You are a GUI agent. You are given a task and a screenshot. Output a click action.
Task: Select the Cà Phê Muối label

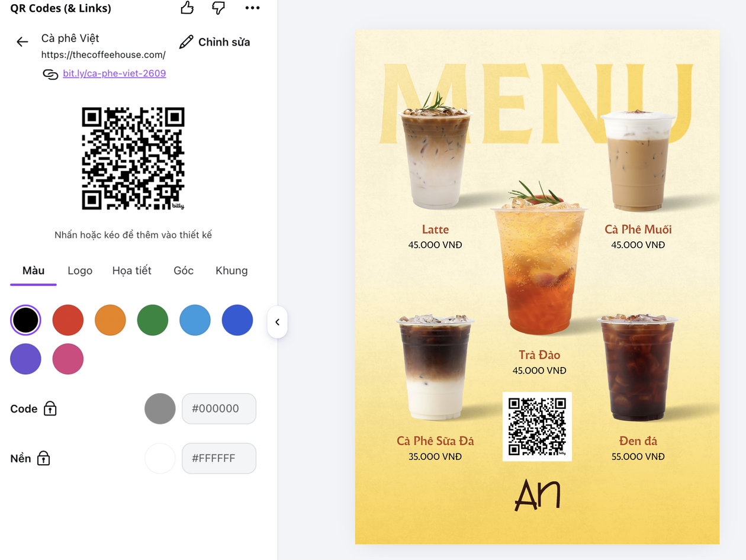[x=638, y=230]
